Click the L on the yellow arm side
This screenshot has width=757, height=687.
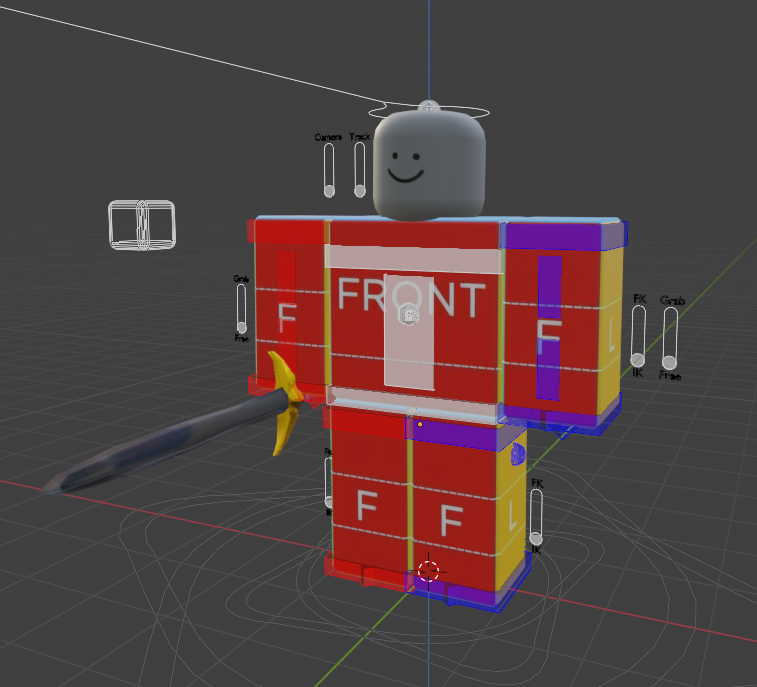click(x=611, y=336)
